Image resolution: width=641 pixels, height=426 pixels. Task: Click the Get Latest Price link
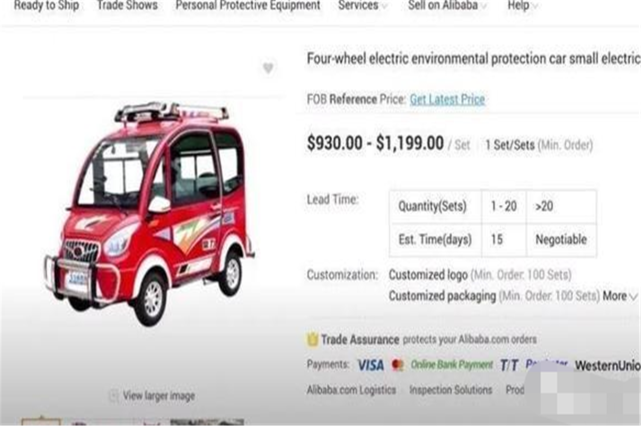click(447, 99)
